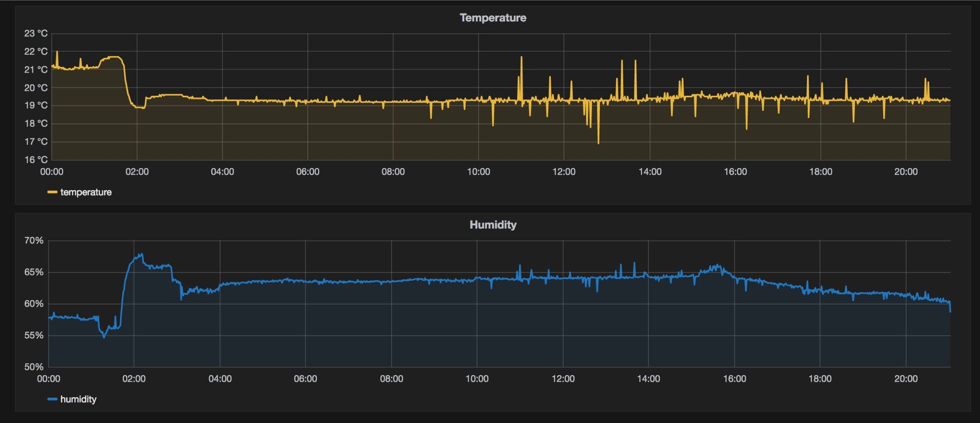Click the lowest temperature dip near 17 °C
This screenshot has height=423, width=980.
[598, 143]
